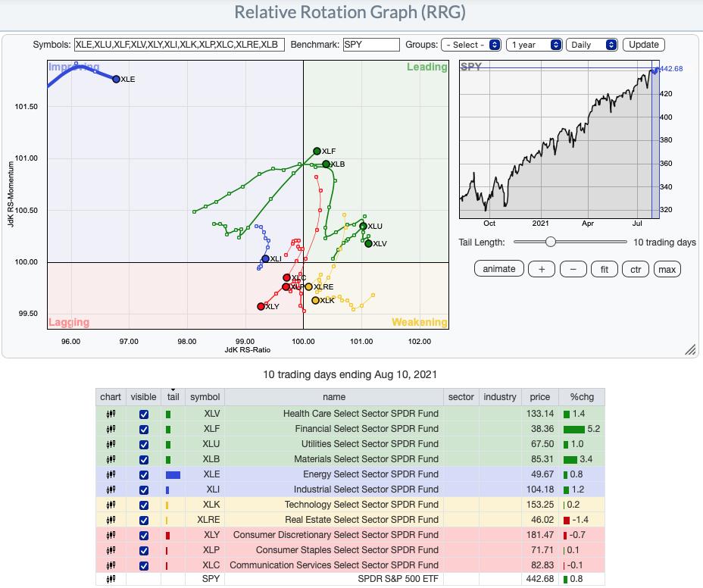The image size is (703, 588).
Task: Uncheck visibility for XLF
Action: pyautogui.click(x=143, y=430)
